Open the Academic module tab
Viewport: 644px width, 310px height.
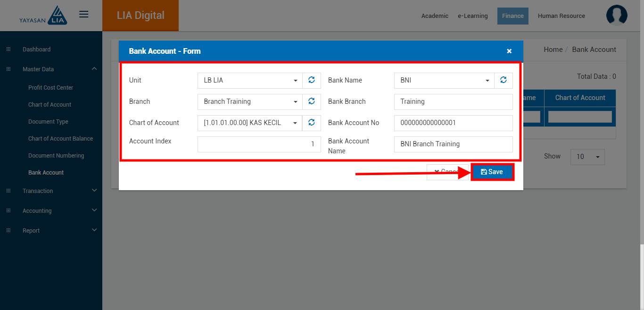click(x=435, y=16)
